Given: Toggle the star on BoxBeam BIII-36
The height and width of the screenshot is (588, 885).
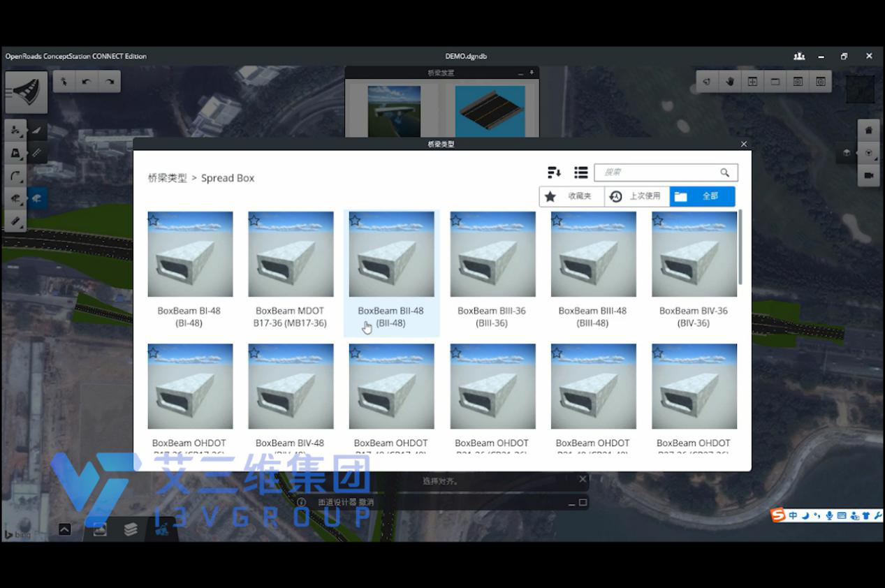Looking at the screenshot, I should coord(456,220).
